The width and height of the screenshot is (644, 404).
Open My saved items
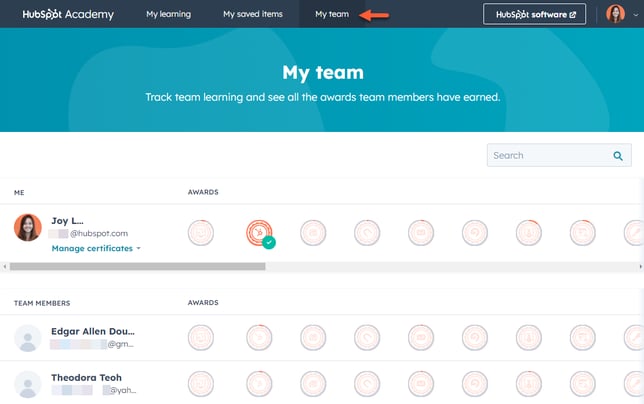[x=253, y=14]
